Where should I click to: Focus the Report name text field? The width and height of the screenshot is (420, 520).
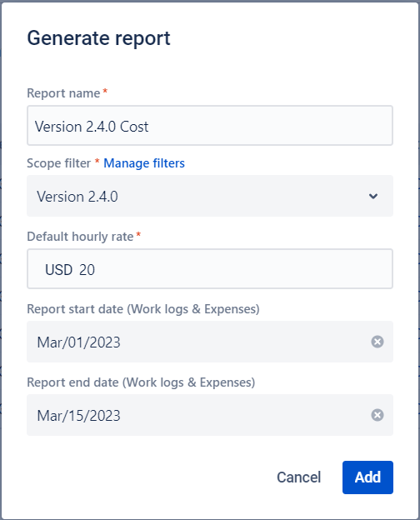tap(210, 126)
